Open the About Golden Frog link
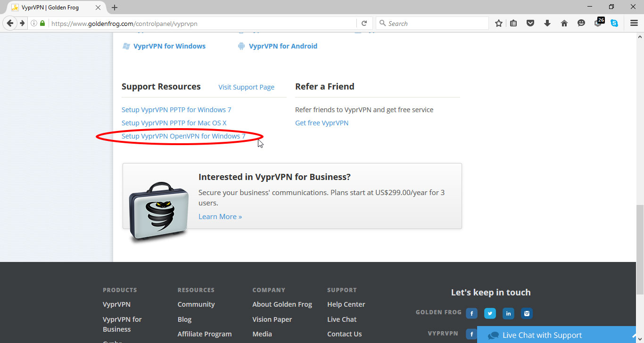The image size is (644, 343). pos(282,304)
